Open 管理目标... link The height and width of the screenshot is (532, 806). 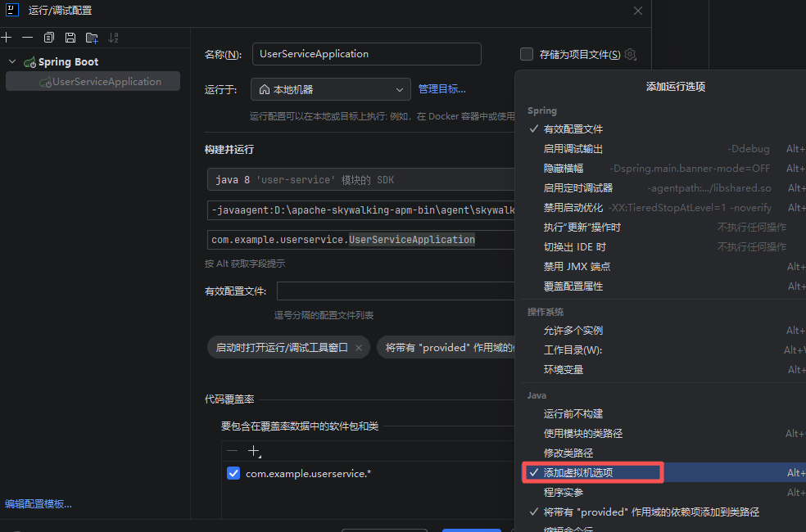pyautogui.click(x=442, y=89)
